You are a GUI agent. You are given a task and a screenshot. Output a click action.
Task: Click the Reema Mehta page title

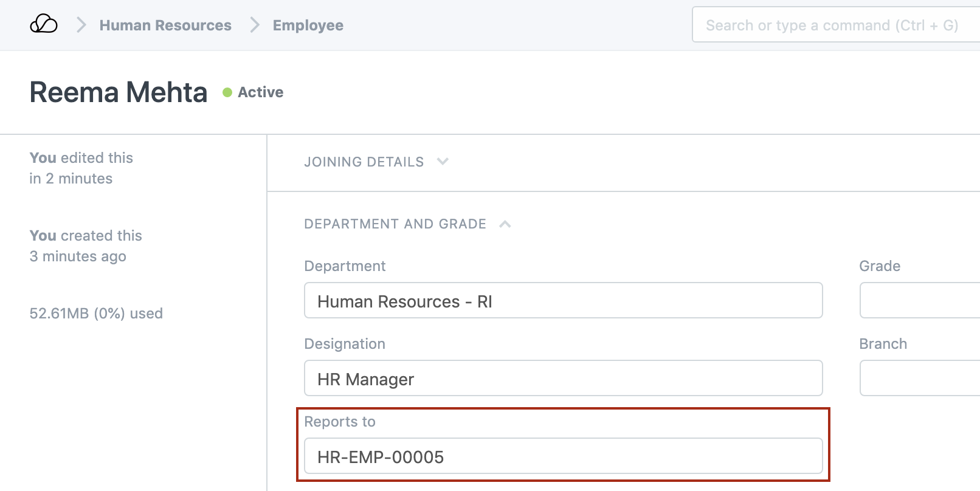click(x=119, y=92)
